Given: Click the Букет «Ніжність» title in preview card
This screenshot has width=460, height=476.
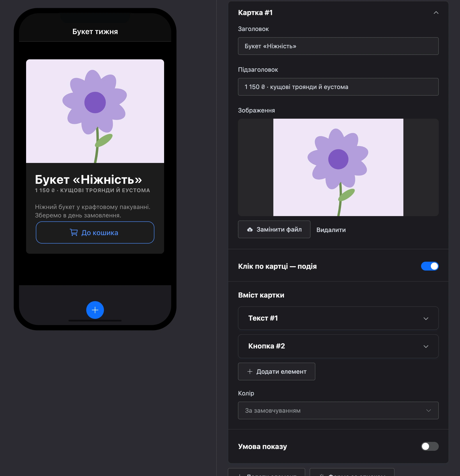Looking at the screenshot, I should [x=88, y=180].
